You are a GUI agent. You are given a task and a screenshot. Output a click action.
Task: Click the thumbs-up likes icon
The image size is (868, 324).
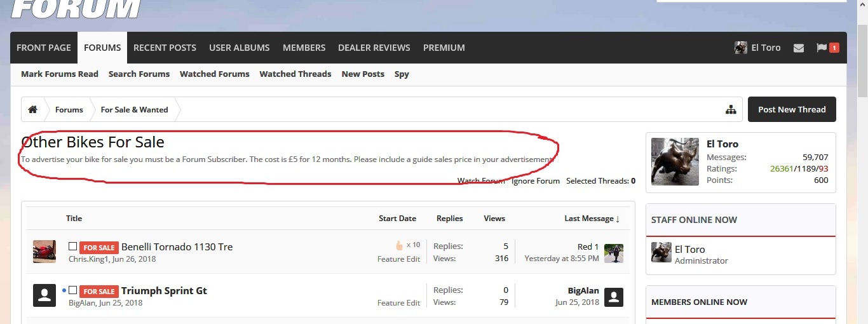[x=399, y=245]
